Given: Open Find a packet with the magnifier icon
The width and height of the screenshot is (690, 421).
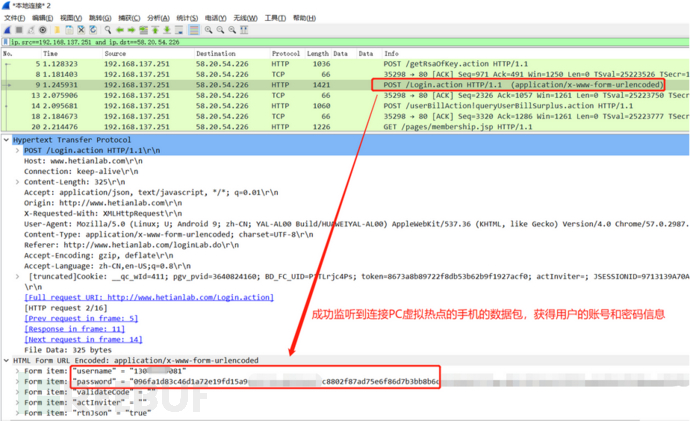Looking at the screenshot, I should (x=108, y=30).
